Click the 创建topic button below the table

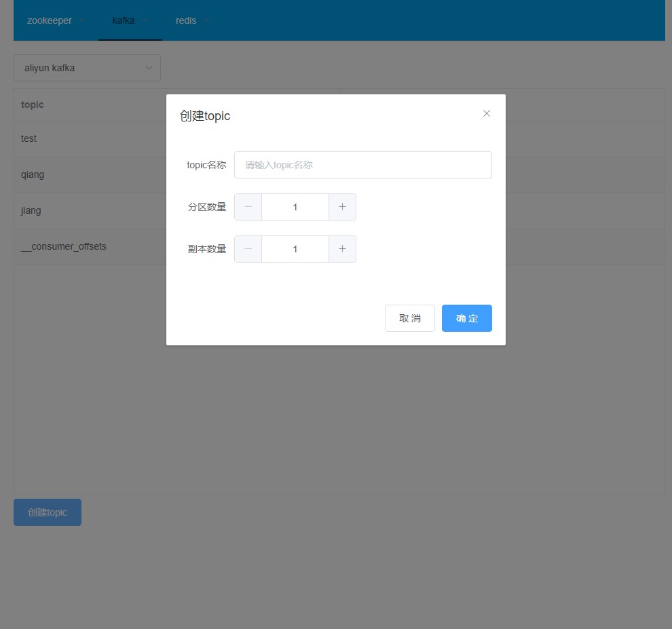click(48, 512)
